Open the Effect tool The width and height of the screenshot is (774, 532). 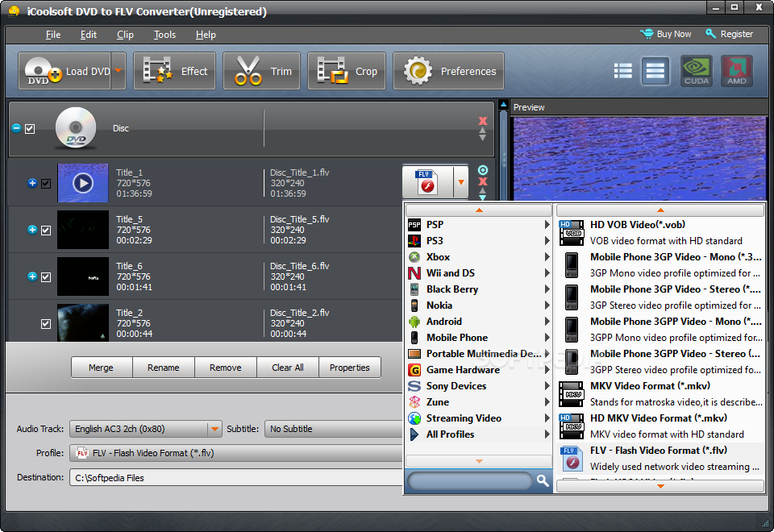click(x=174, y=71)
